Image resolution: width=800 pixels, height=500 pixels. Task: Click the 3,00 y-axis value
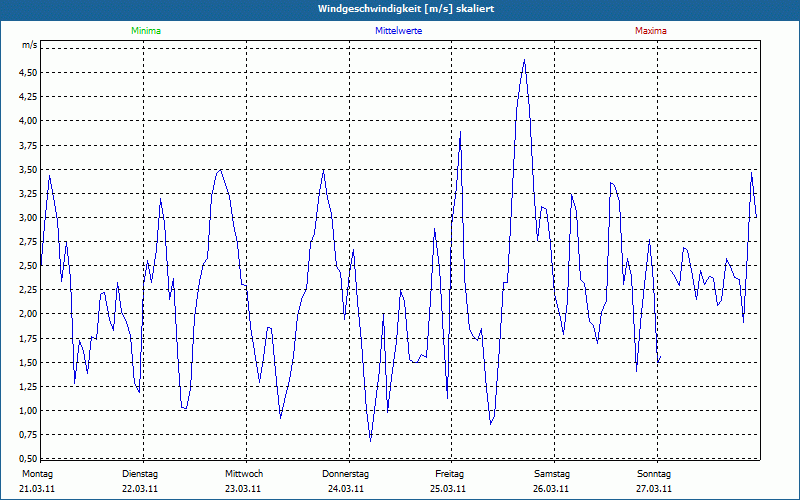28,217
